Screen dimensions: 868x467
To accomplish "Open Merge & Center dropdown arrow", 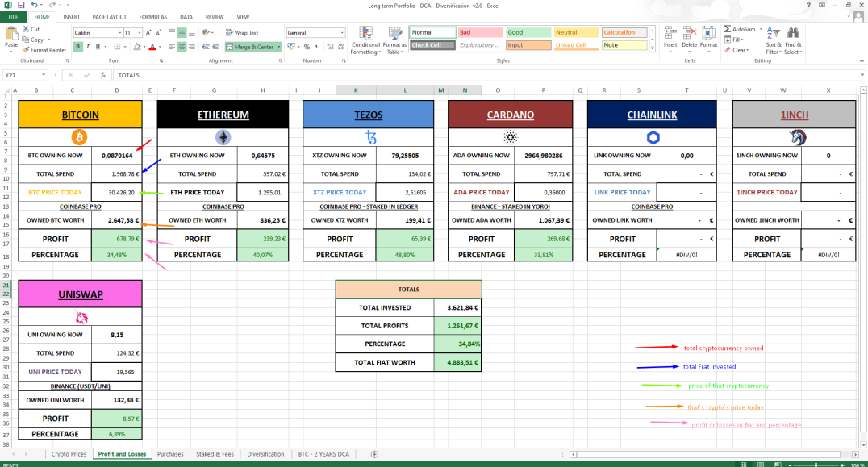I will (x=278, y=47).
